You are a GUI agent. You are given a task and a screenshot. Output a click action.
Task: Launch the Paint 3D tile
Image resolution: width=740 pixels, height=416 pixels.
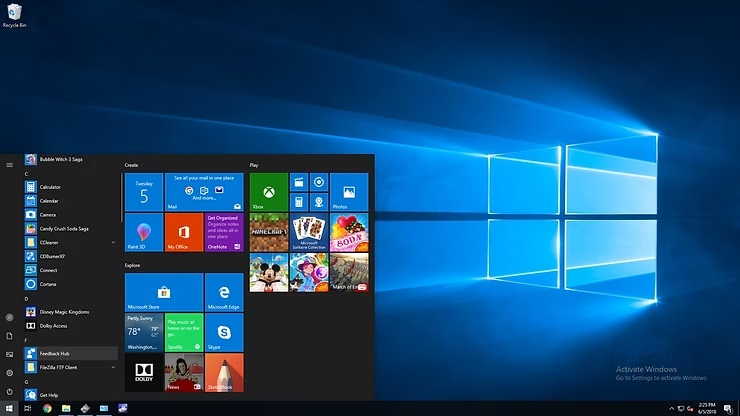(x=144, y=232)
